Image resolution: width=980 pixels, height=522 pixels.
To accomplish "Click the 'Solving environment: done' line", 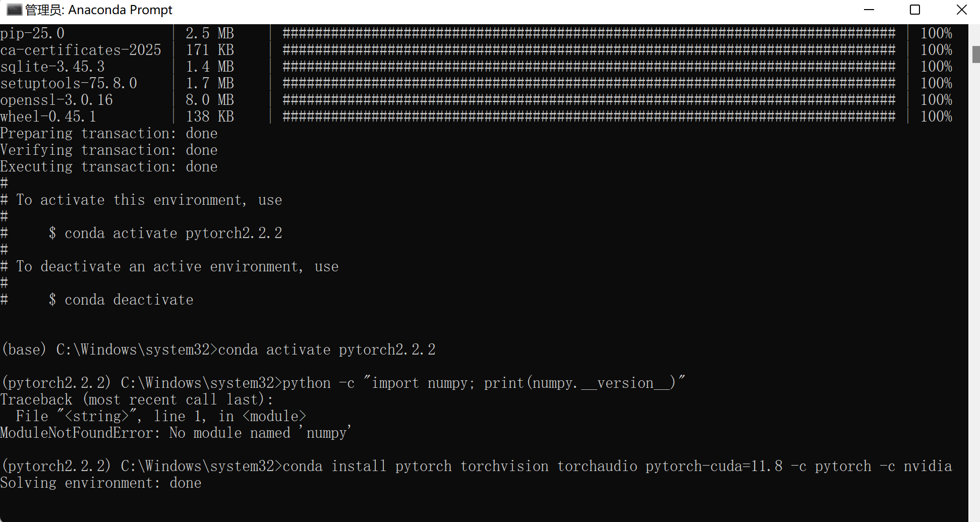I will 101,483.
